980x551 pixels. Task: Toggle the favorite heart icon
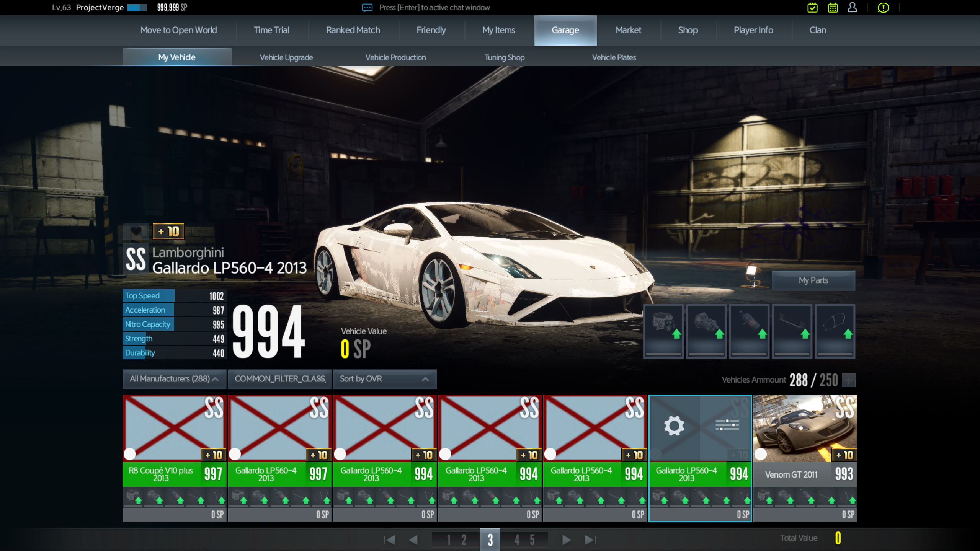136,231
